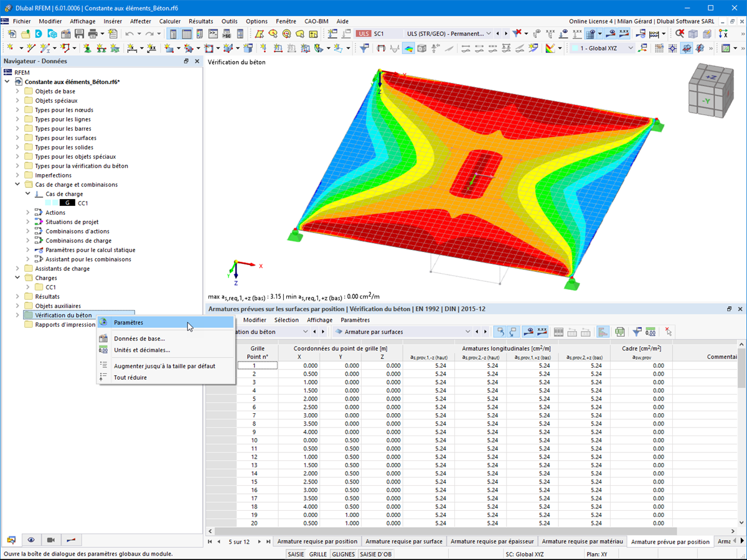Go to previous load combination arrow
This screenshot has width=747, height=560.
tap(497, 34)
